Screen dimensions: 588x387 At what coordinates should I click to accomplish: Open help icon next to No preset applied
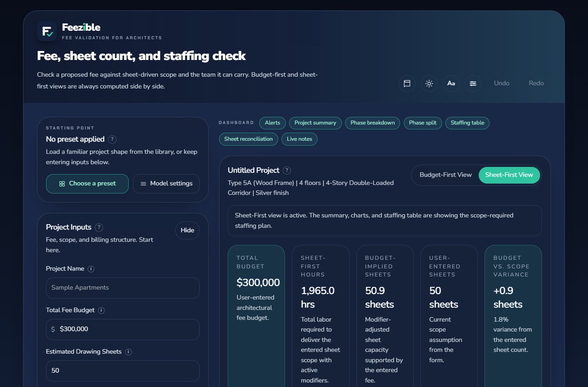point(112,139)
